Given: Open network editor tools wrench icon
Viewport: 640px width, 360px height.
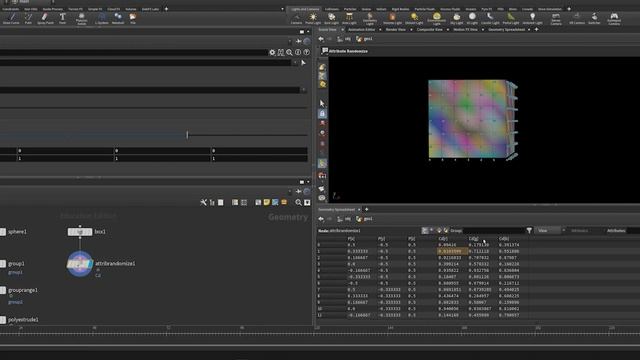Looking at the screenshot, I should point(203,202).
